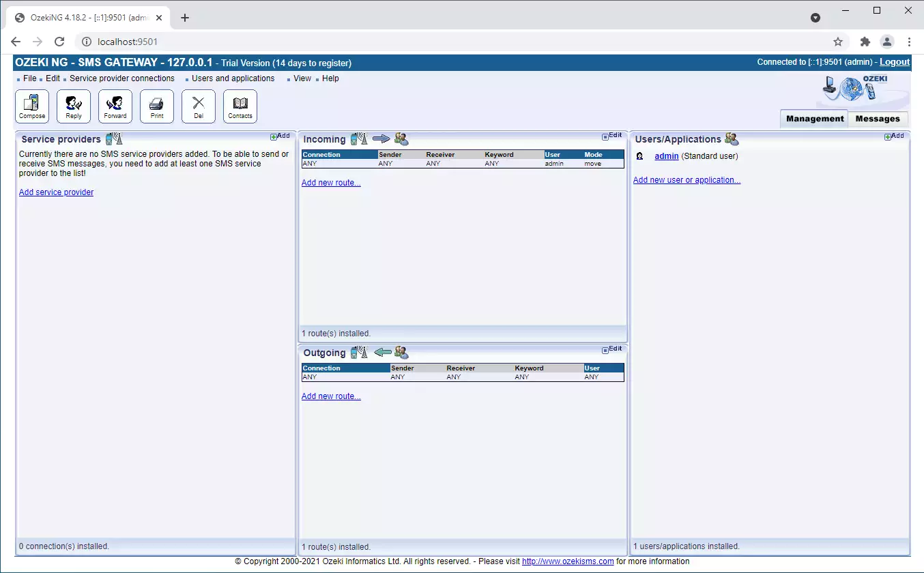This screenshot has height=573, width=924.
Task: Click the Service providers tower icon
Action: 114,139
